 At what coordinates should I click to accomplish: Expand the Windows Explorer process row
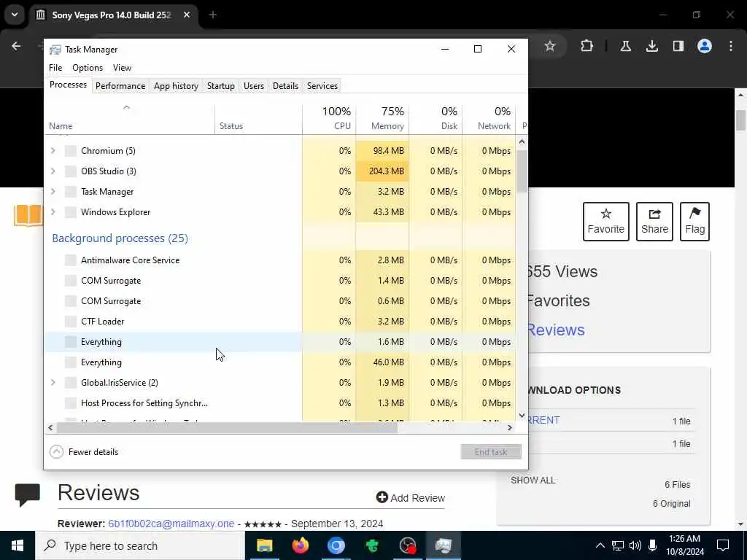[x=53, y=212]
